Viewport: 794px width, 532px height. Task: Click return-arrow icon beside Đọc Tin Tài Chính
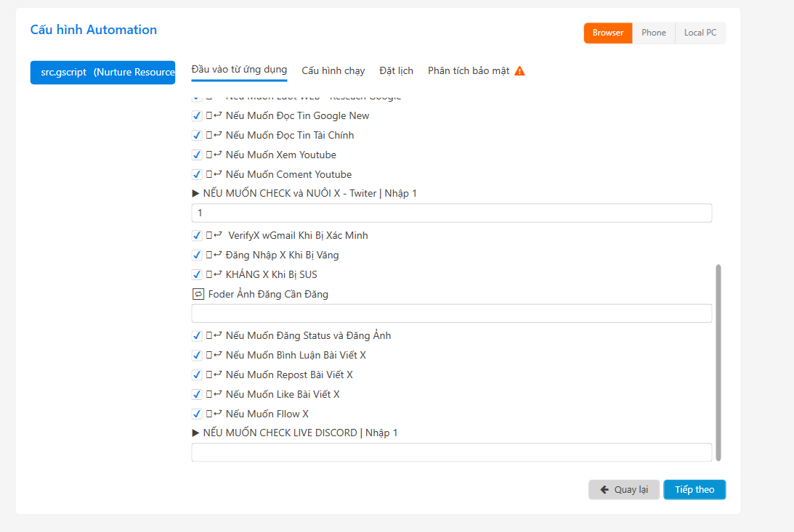coord(217,135)
